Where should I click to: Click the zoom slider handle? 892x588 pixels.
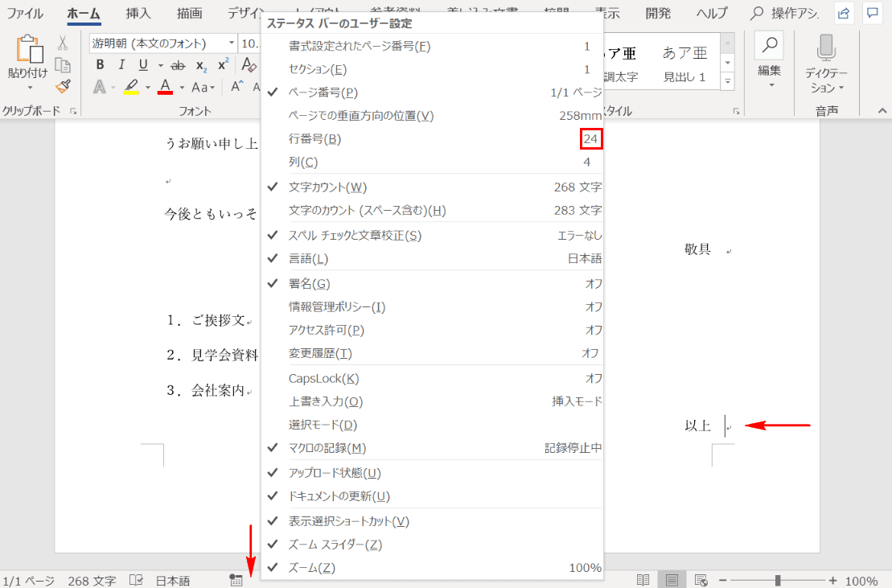778,580
